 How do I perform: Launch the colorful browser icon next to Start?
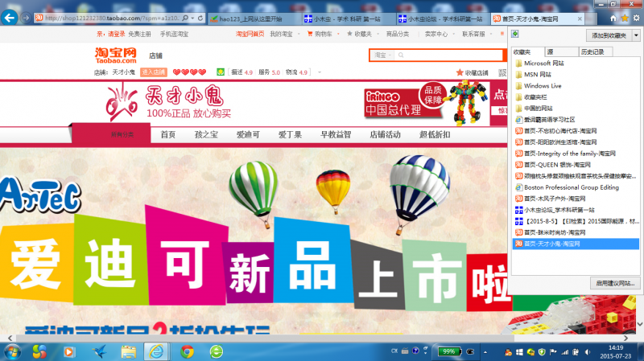coord(39,351)
